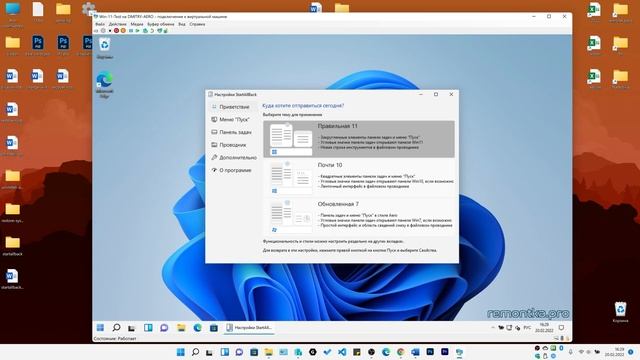Open Widgets in the virtual machine taskbar

click(x=148, y=327)
